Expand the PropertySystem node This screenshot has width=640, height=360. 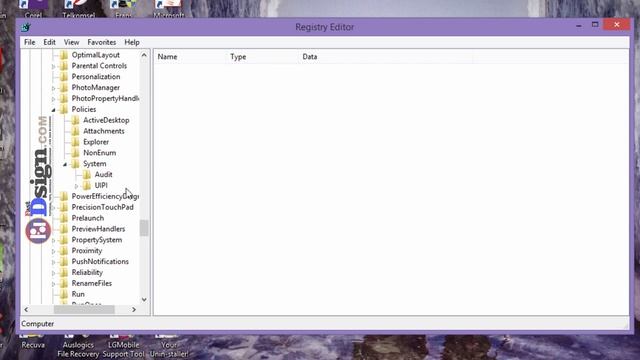click(x=53, y=240)
